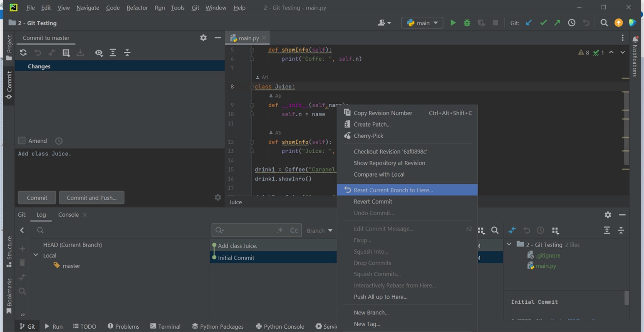This screenshot has width=644, height=332.
Task: Collapse the Local branches node
Action: [36, 255]
